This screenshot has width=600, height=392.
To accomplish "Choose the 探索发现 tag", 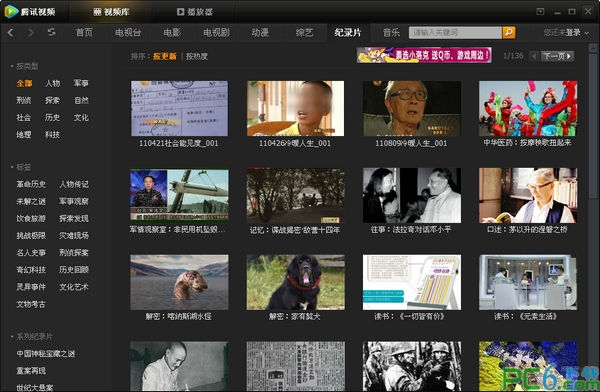I will coord(74,218).
